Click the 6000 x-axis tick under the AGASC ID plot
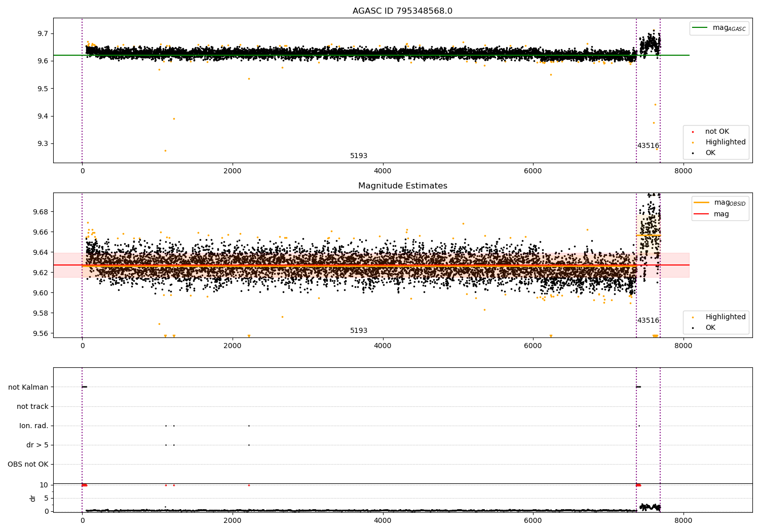The height and width of the screenshot is (532, 760). (x=533, y=171)
